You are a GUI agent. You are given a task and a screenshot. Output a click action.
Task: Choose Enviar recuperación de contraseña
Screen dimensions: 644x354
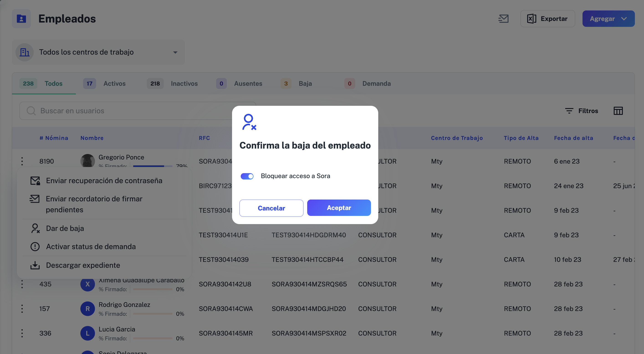104,181
